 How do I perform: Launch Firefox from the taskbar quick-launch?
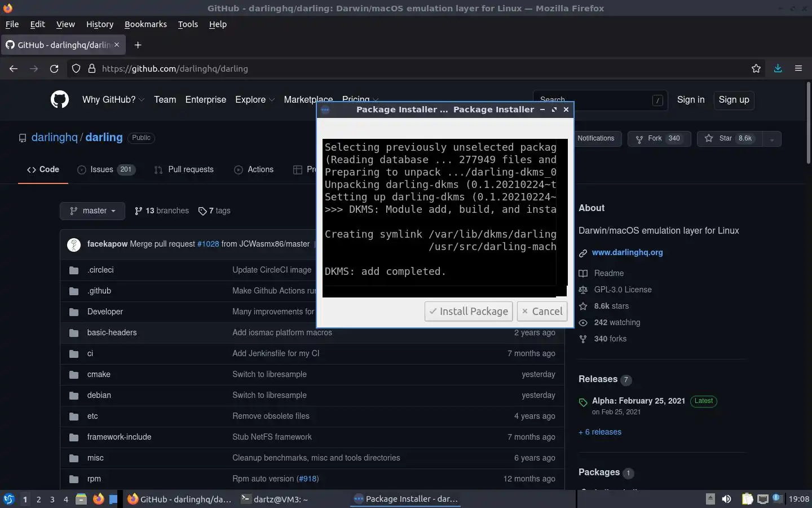[98, 499]
